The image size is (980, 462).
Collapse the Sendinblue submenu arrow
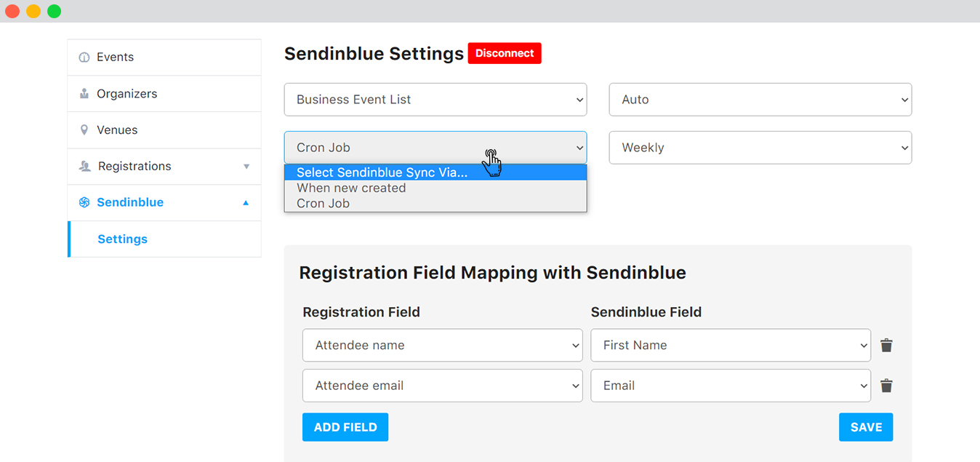246,203
